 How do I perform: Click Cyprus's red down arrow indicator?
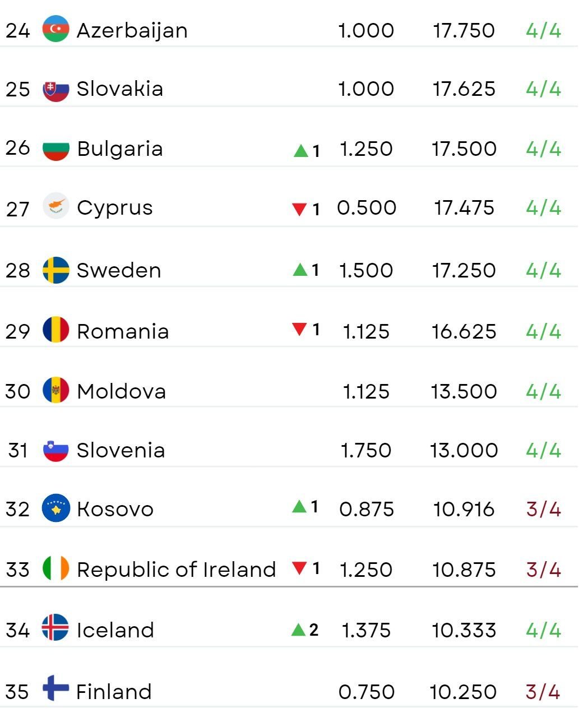coord(299,210)
